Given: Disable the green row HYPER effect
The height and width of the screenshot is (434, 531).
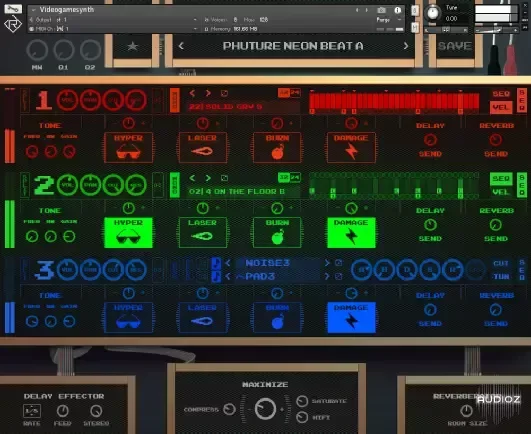Looking at the screenshot, I should (128, 233).
